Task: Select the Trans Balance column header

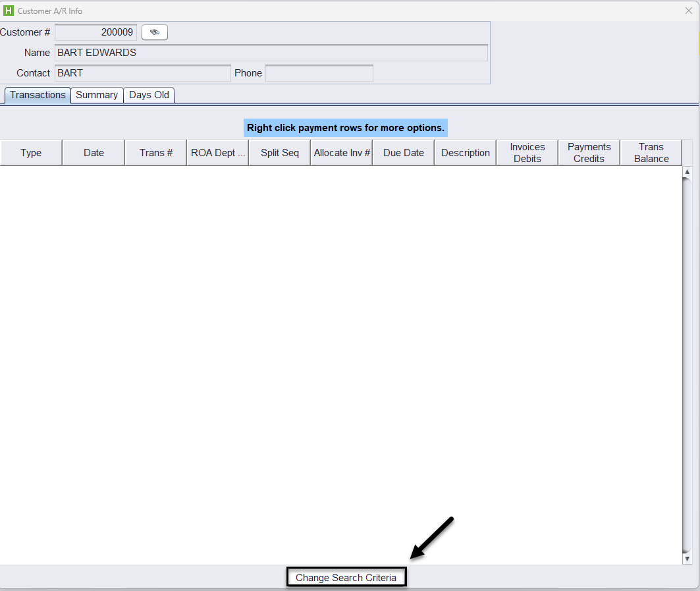Action: [x=651, y=153]
